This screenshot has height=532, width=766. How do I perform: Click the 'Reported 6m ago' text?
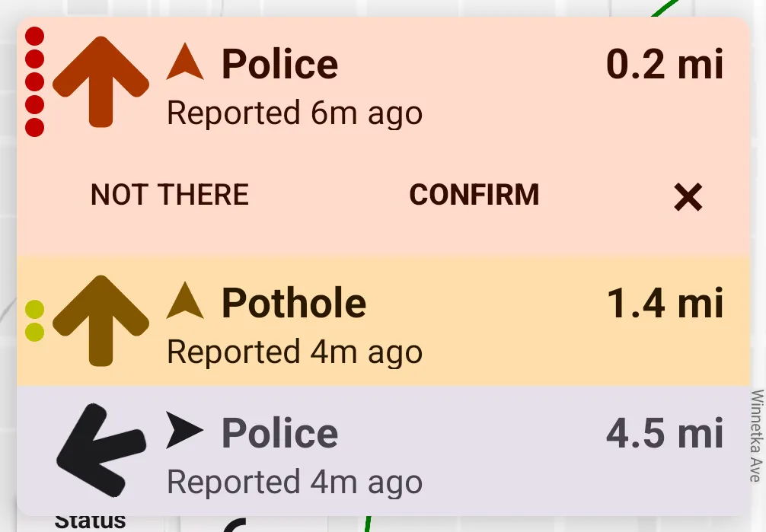(294, 113)
